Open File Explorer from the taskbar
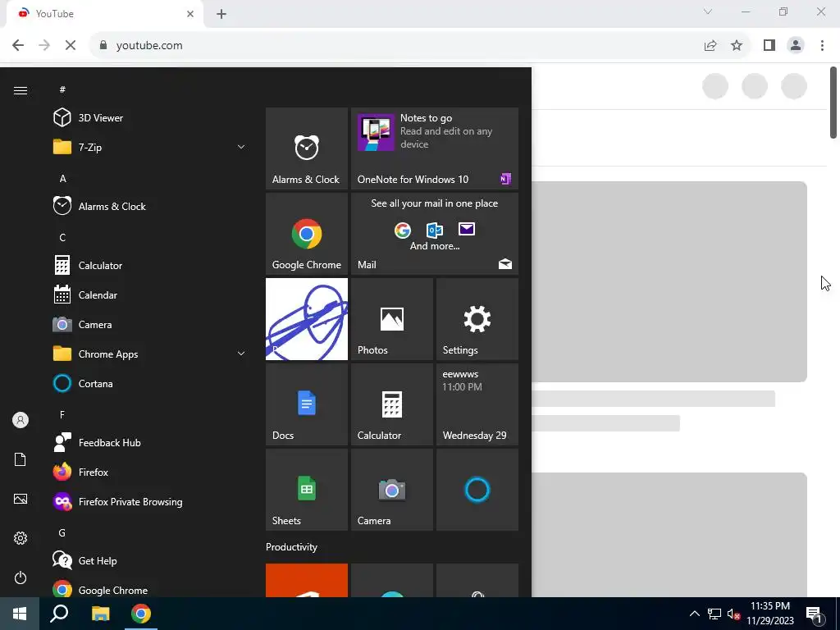 coord(100,614)
